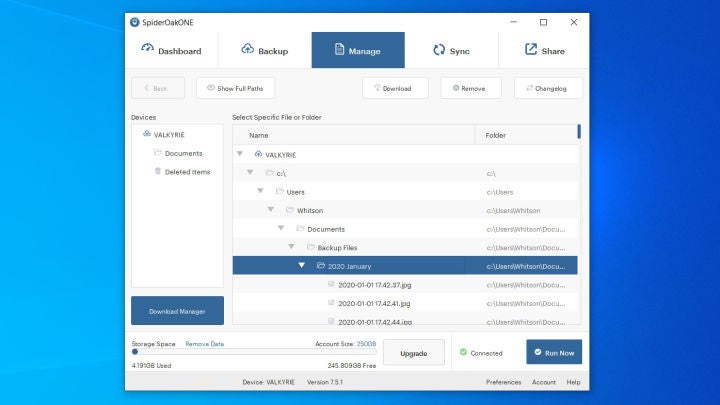Click the Documents folder icon in Devices panel
The image size is (720, 405).
click(158, 153)
